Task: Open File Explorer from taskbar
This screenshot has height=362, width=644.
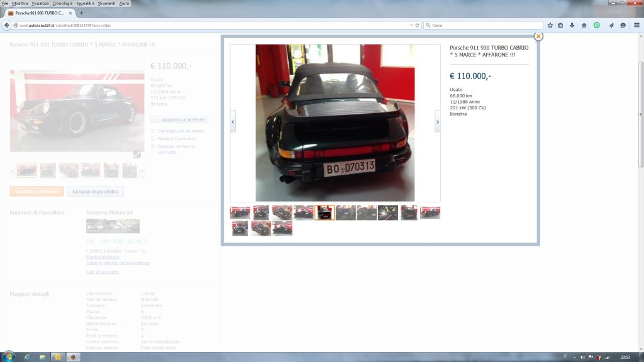Action: [42, 357]
